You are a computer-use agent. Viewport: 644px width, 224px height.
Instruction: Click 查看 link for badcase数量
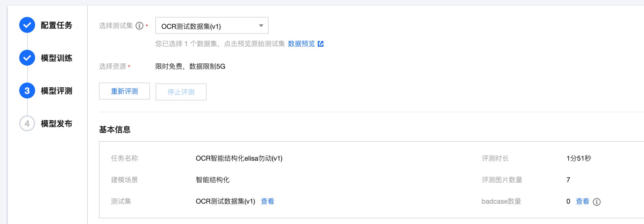tap(583, 201)
